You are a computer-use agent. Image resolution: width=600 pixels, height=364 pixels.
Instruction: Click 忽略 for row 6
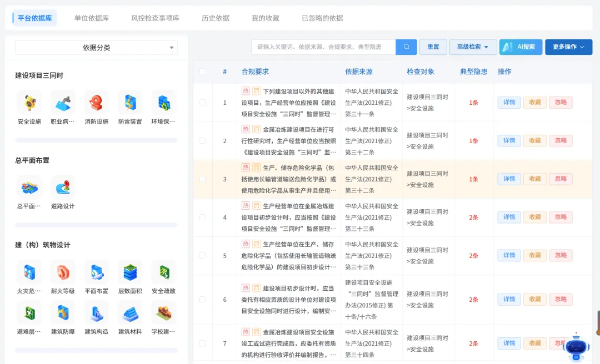(x=561, y=300)
